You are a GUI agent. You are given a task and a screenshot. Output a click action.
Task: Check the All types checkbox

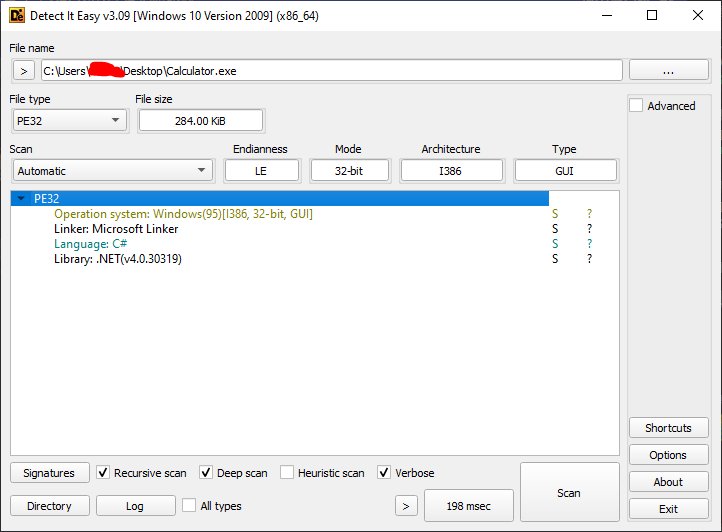[189, 505]
